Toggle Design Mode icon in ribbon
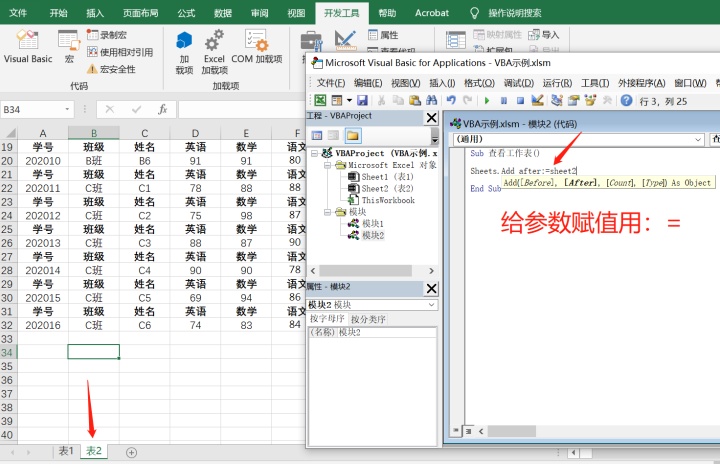The width and height of the screenshot is (720, 464). pos(345,40)
